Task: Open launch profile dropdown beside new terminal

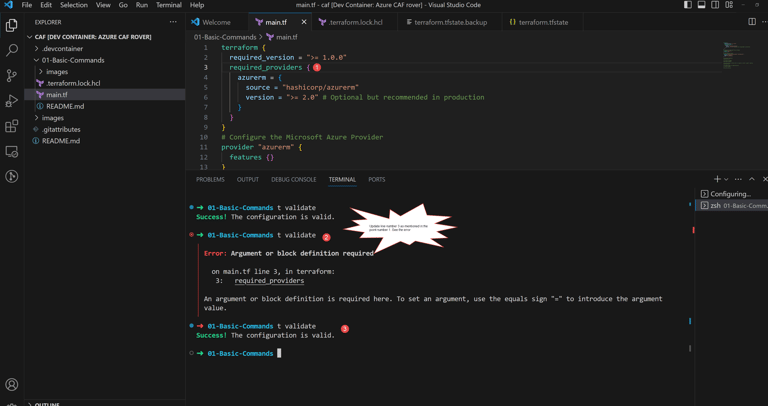Action: point(726,180)
